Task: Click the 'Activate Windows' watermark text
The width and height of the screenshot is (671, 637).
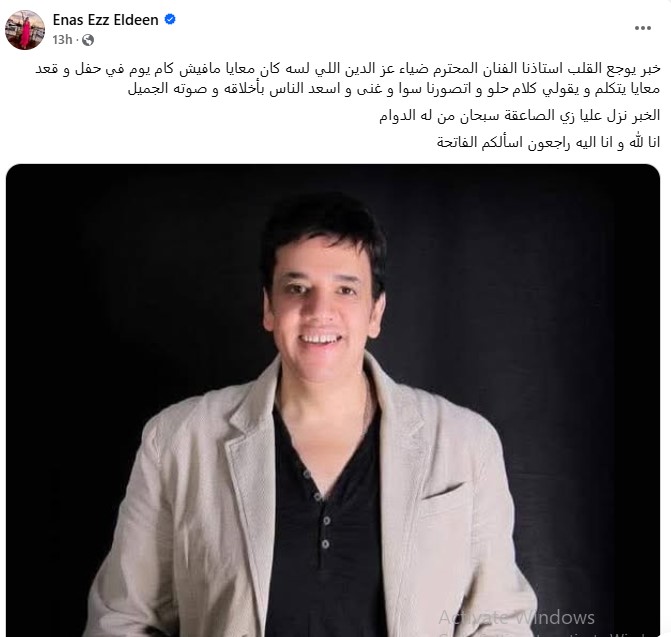Action: coord(517,618)
